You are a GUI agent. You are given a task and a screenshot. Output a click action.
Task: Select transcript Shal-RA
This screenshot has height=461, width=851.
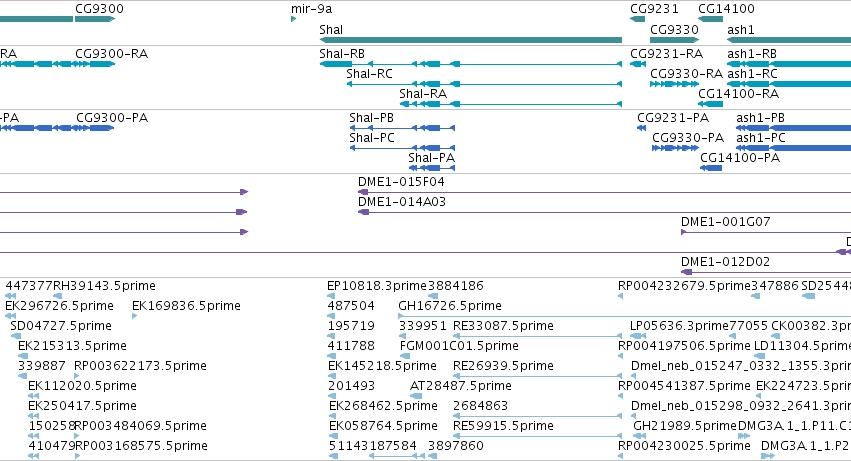click(511, 104)
